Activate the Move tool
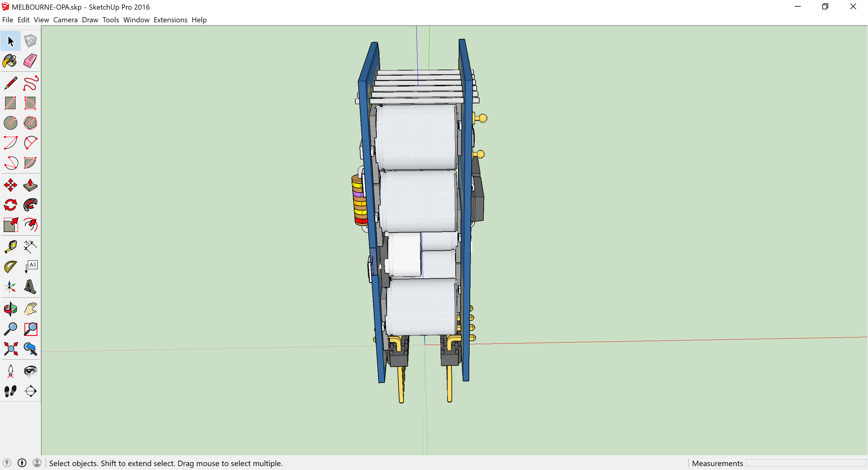 click(11, 185)
